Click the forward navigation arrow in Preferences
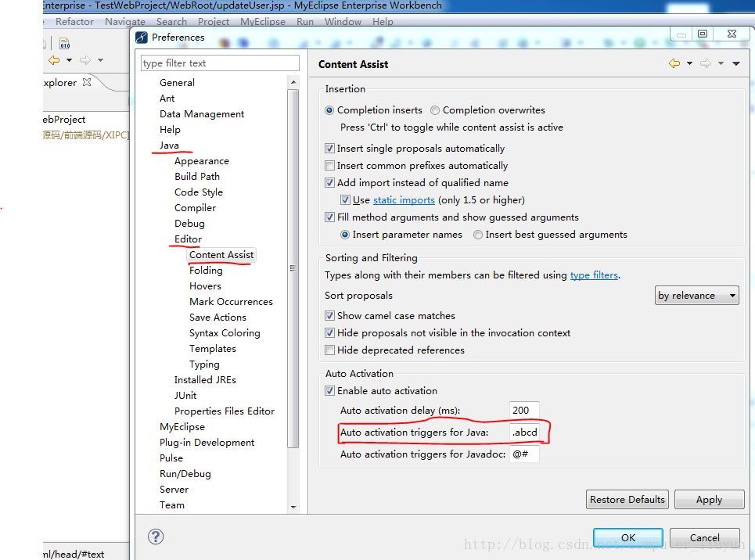Viewport: 755px width, 560px height. click(x=706, y=64)
